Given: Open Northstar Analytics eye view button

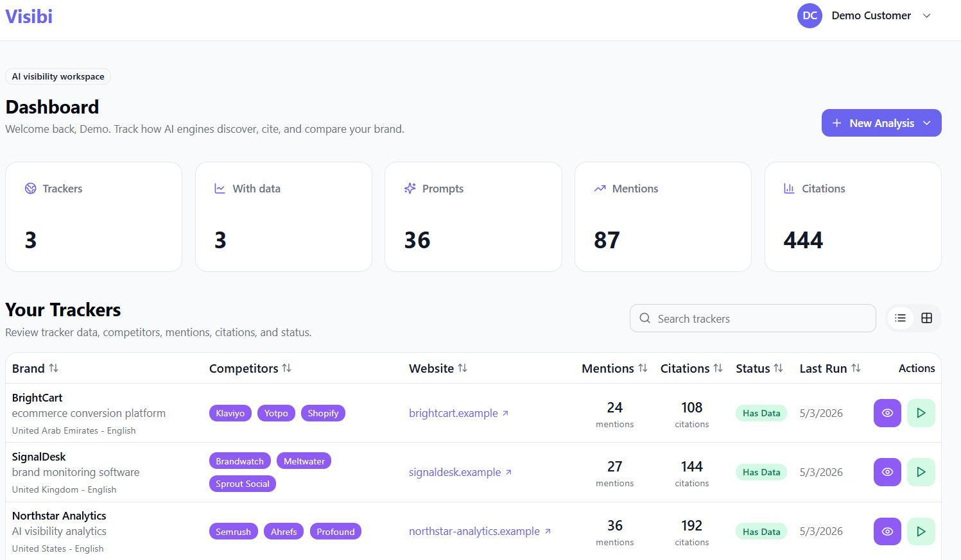Looking at the screenshot, I should click(887, 531).
